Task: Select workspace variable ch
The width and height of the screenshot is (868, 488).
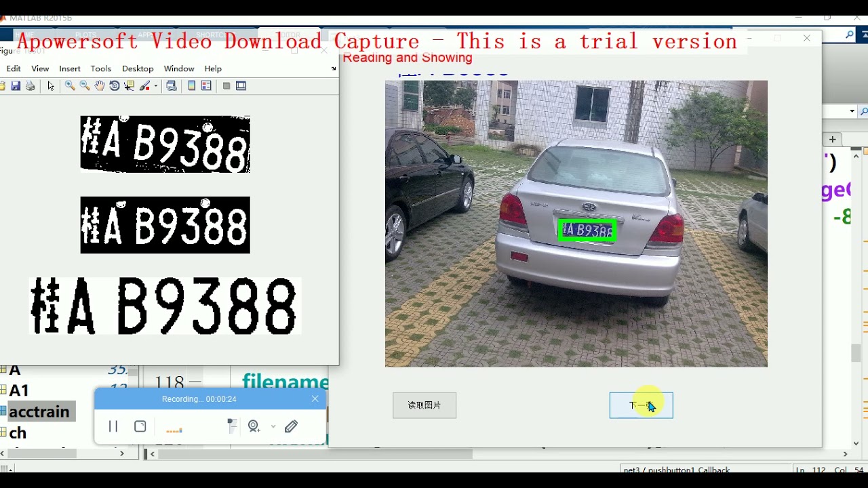Action: 18,432
